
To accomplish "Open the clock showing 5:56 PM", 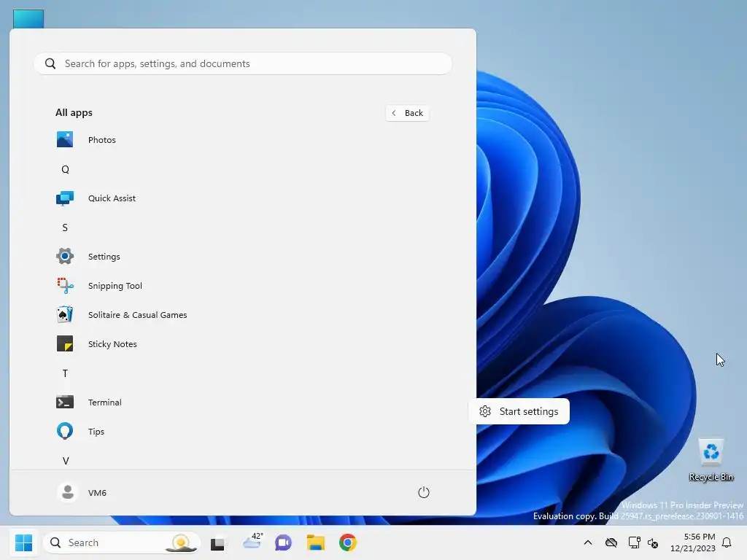I will 693,542.
